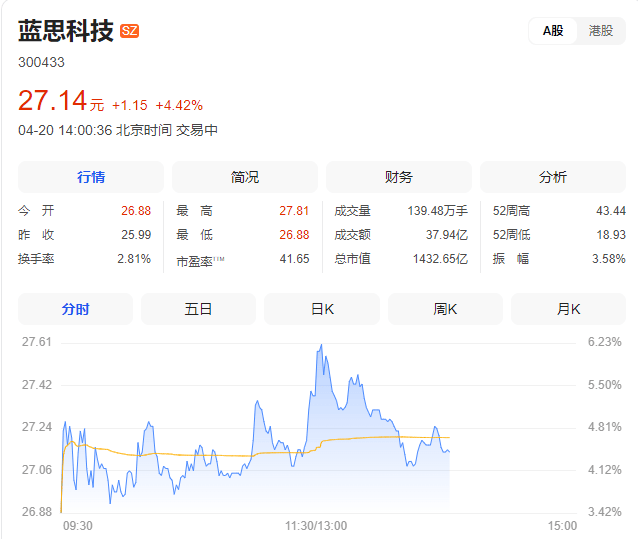Click the 52周高 value 43.44
The image size is (638, 539).
pos(611,211)
